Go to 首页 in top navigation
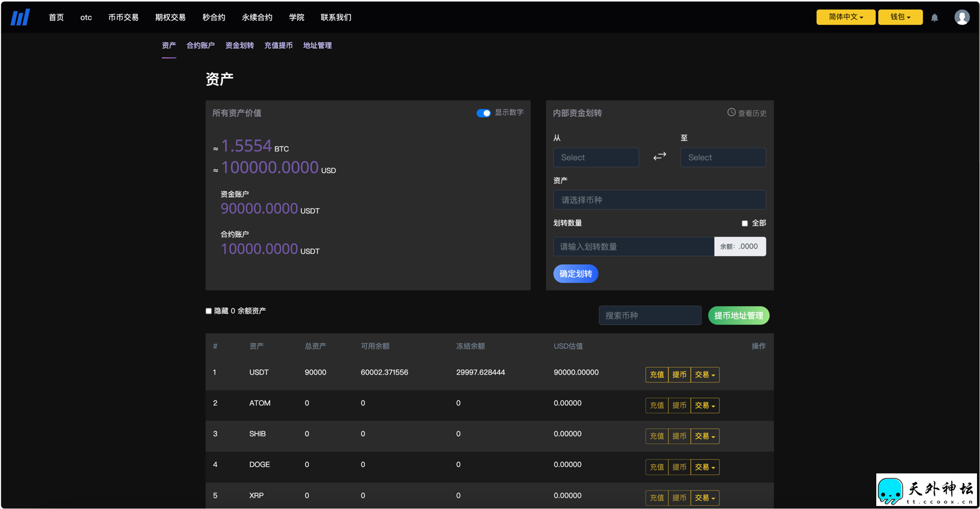 [56, 17]
